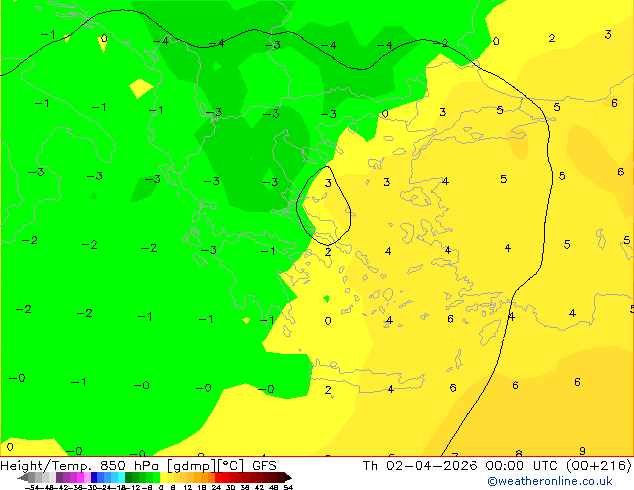Pick the cyan swatch in the color legend
Screen dimensions: 634x490
click(x=121, y=477)
